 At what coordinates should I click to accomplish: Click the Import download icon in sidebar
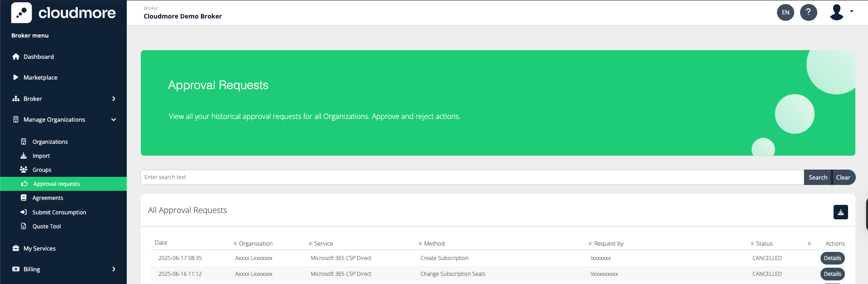click(x=24, y=156)
